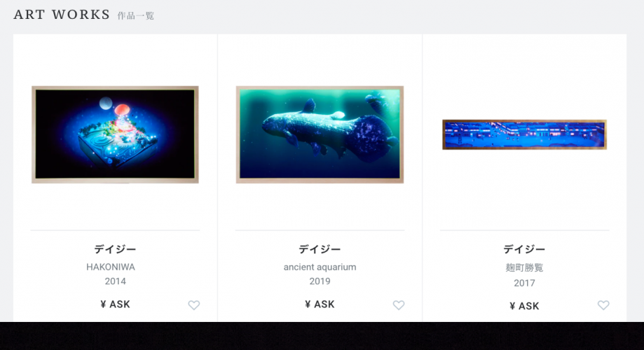The height and width of the screenshot is (350, 644).
Task: Open the 麹町勝覧 panoramic artwork image
Action: (524, 134)
